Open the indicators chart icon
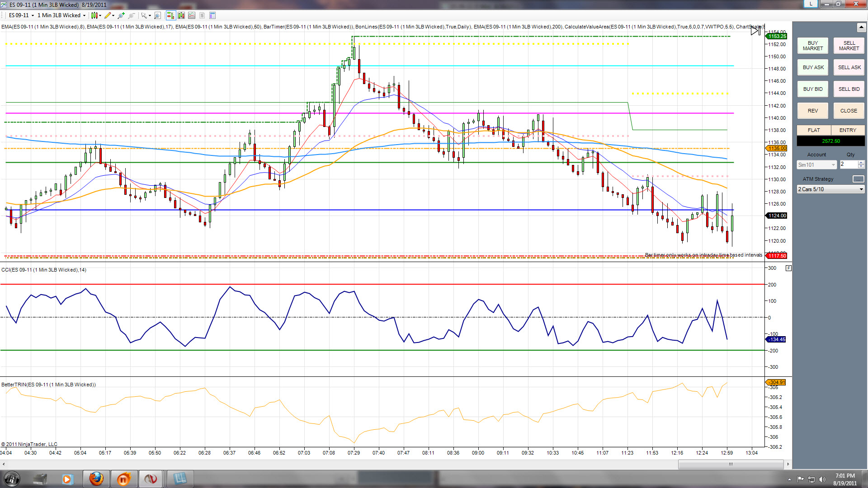This screenshot has width=868, height=488. 192,15
